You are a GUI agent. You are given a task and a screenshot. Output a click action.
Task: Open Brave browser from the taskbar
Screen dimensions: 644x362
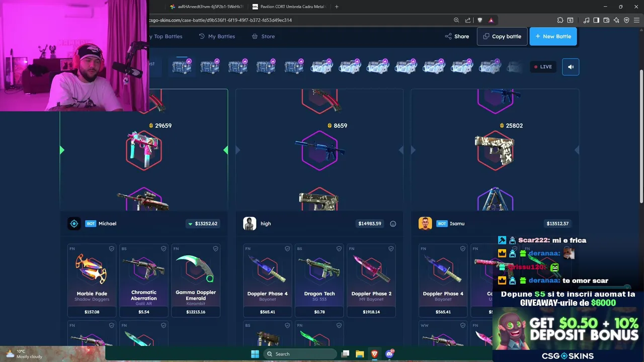click(x=374, y=354)
